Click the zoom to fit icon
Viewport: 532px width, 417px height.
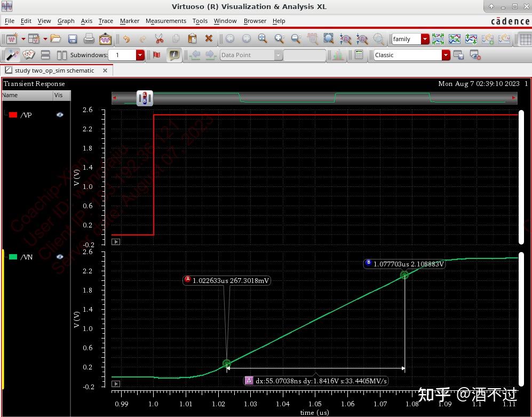pyautogui.click(x=328, y=38)
